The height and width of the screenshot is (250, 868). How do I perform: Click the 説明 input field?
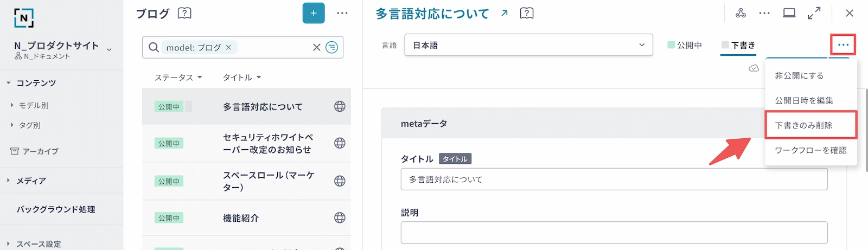[614, 233]
